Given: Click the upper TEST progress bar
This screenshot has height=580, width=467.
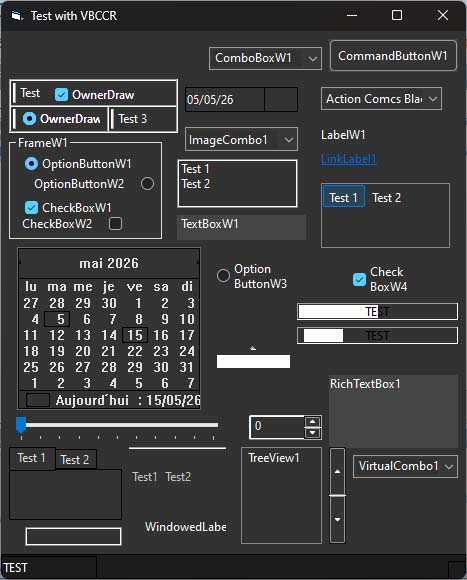Looking at the screenshot, I should pyautogui.click(x=378, y=311).
